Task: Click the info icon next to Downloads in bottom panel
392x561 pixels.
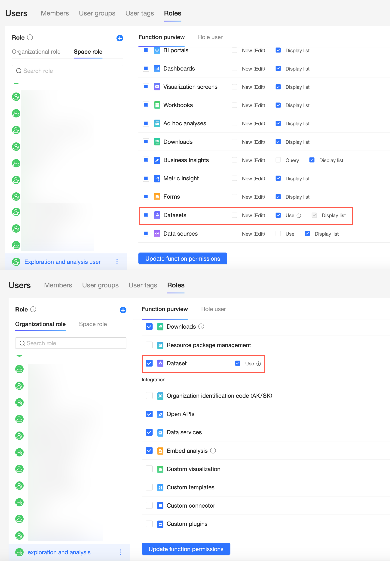Action: point(201,326)
